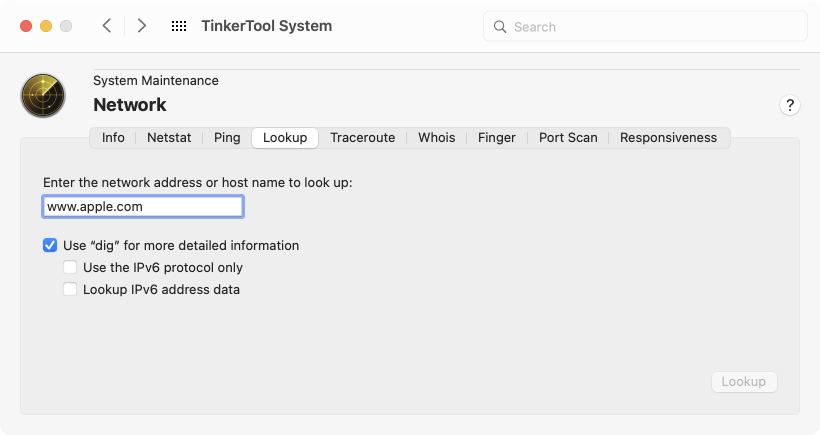Select the Ping tab
Image resolution: width=820 pixels, height=435 pixels.
[227, 138]
